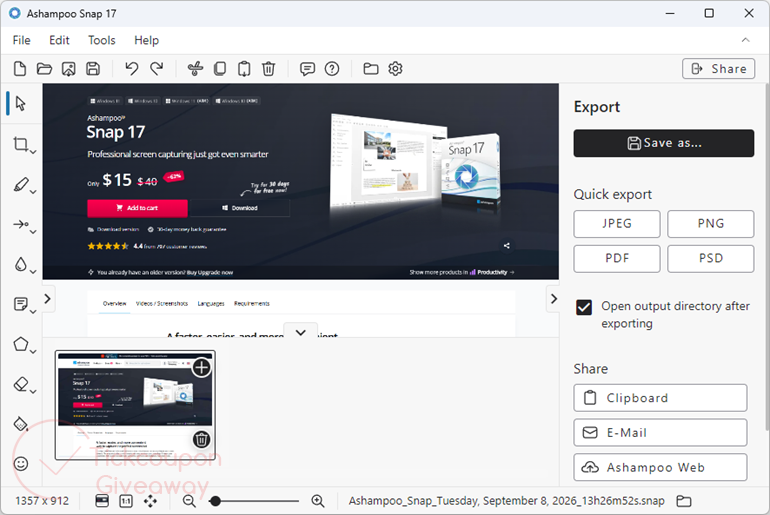
Task: Toggle Open output directory after exporting checkbox
Action: [584, 307]
